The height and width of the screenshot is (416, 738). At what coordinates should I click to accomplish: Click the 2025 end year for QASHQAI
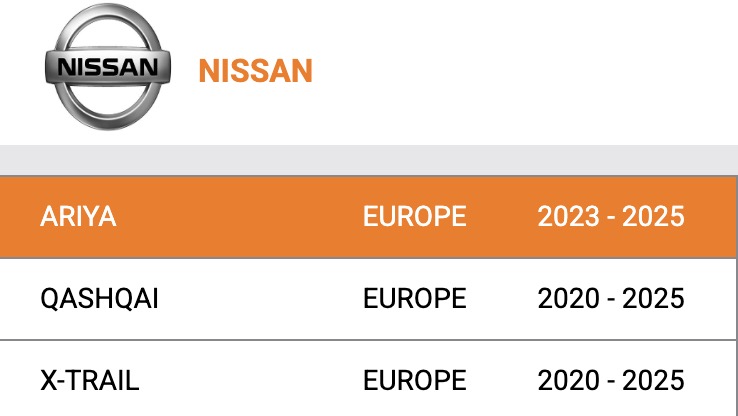pyautogui.click(x=654, y=299)
